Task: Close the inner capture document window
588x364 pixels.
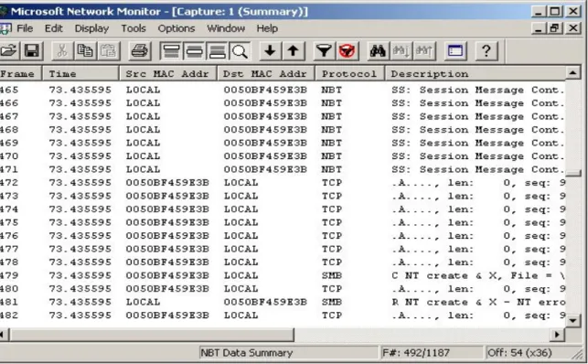Action: [x=573, y=28]
